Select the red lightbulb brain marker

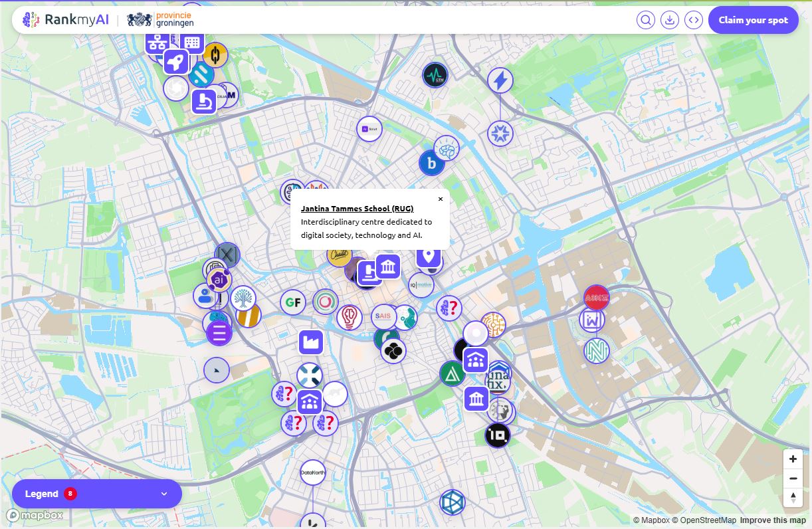(350, 317)
